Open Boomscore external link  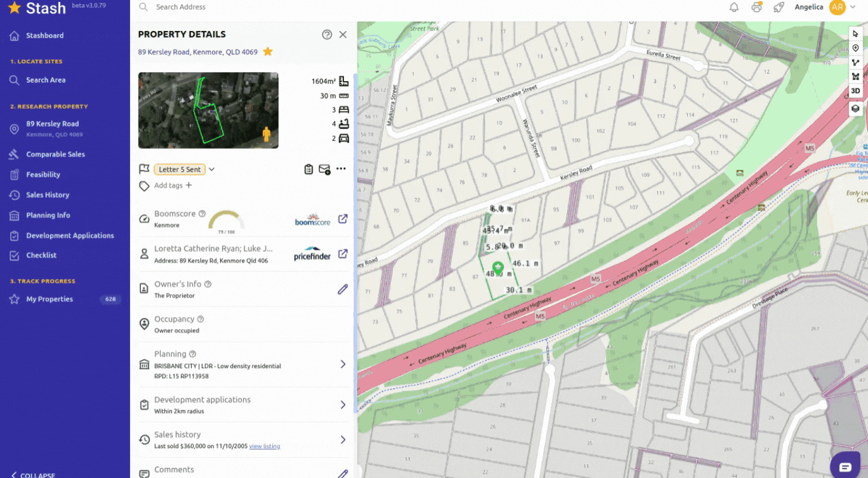343,219
